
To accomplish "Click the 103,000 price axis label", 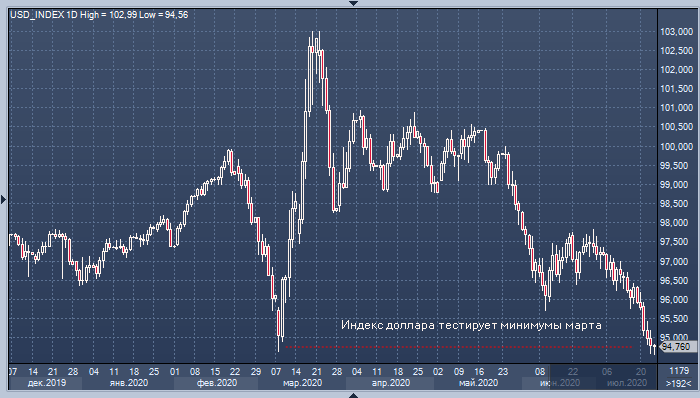I will 676,32.
